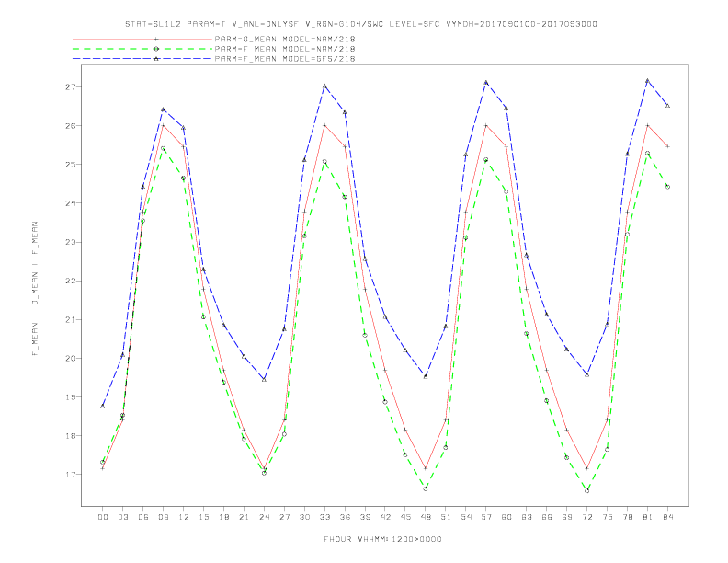Click x-axis forecast hour label 18
The width and height of the screenshot is (728, 563).
223,517
